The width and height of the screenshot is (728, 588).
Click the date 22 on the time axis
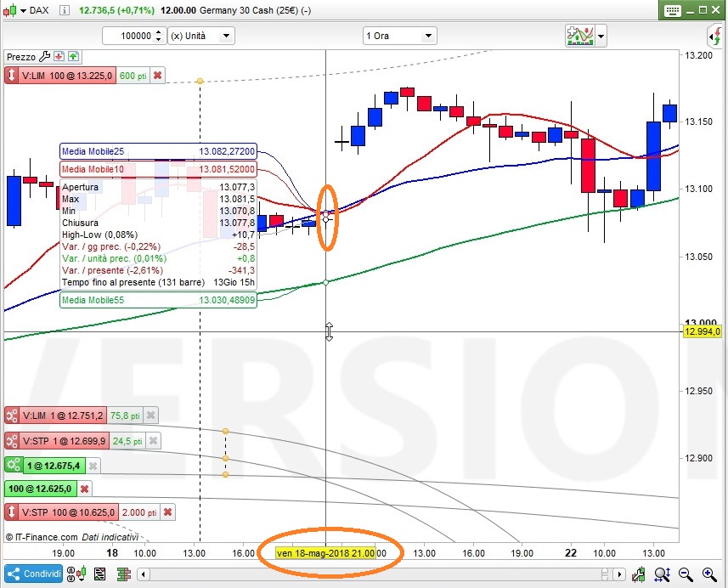[571, 553]
